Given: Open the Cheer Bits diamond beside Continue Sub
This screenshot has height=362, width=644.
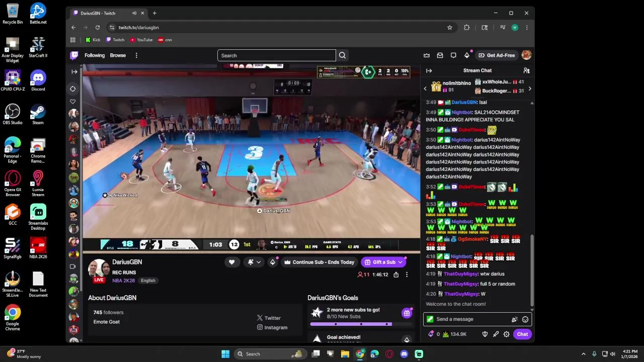Looking at the screenshot, I should click(x=272, y=262).
